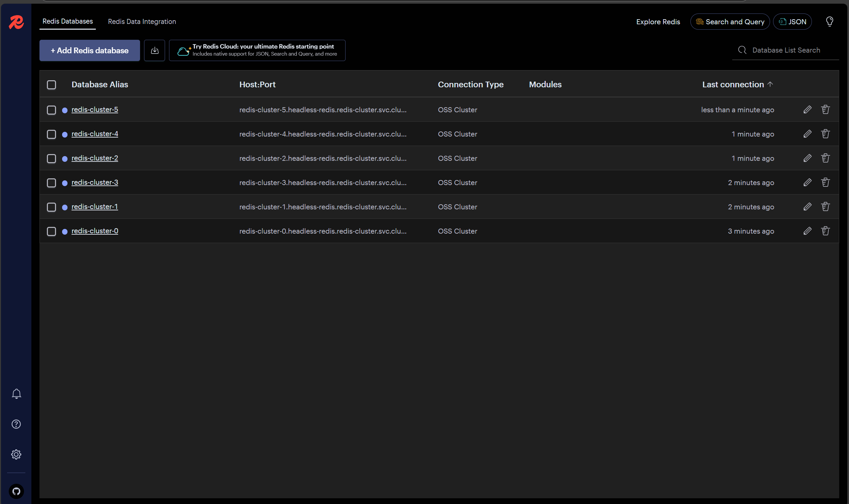The height and width of the screenshot is (504, 849).
Task: Check the redis-cluster-3 row checkbox
Action: click(51, 183)
